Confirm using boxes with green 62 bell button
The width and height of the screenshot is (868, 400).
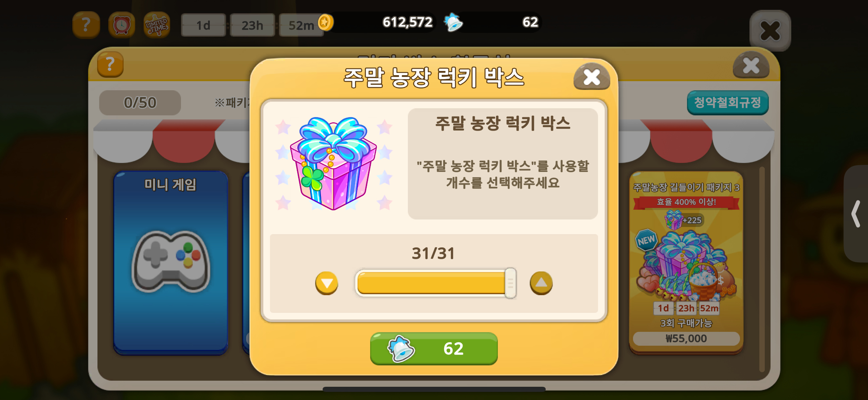[434, 348]
